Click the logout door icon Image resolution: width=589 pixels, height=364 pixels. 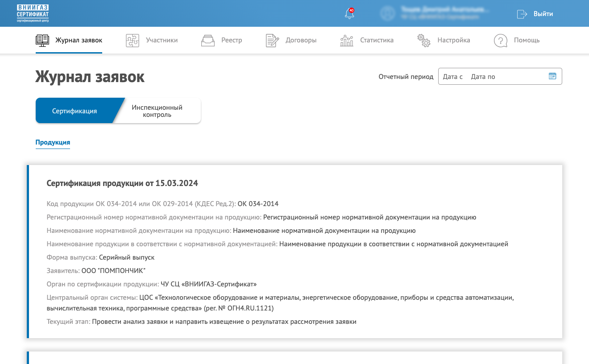522,14
